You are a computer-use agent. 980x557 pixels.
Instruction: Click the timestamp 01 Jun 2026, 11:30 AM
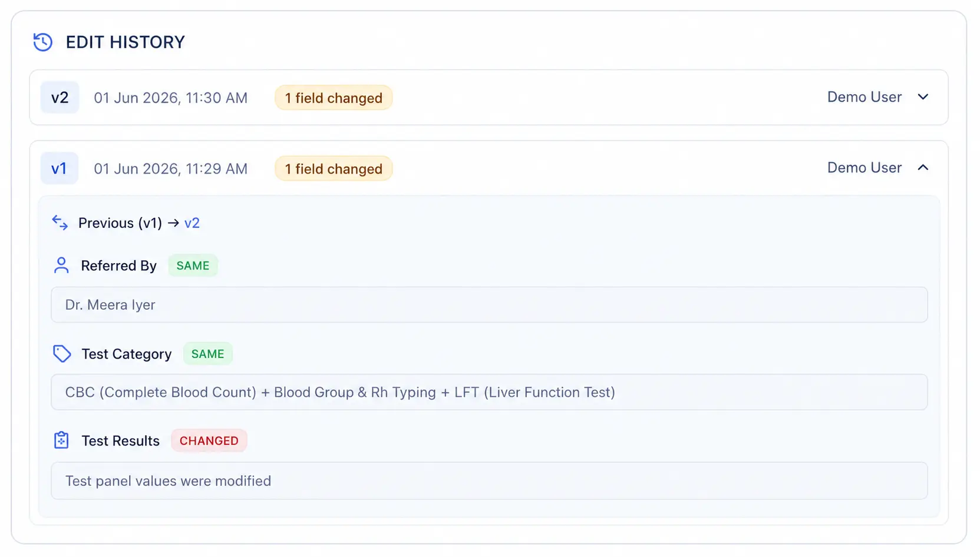coord(171,98)
